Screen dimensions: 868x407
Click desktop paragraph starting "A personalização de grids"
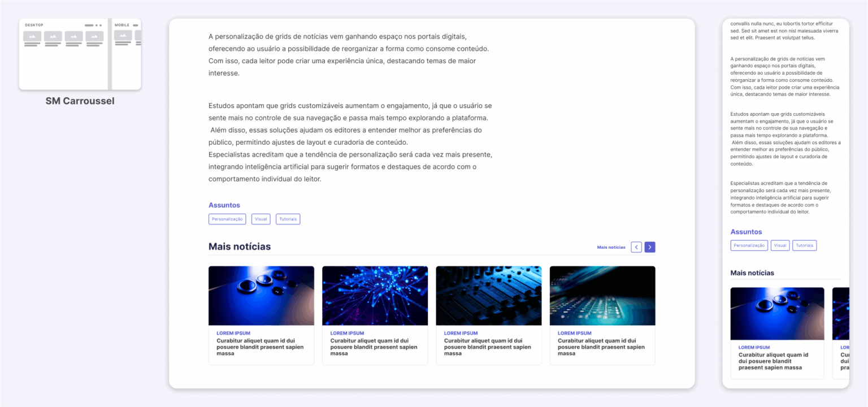click(x=349, y=55)
